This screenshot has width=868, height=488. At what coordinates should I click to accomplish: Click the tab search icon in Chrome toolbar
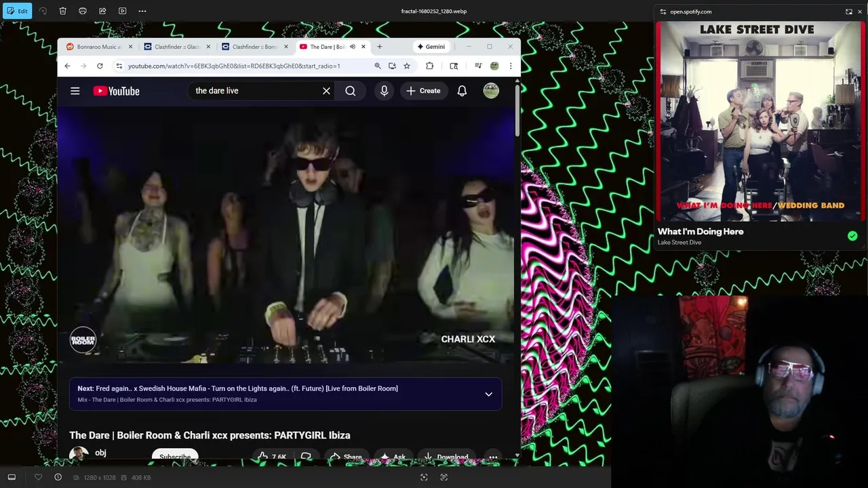point(454,66)
